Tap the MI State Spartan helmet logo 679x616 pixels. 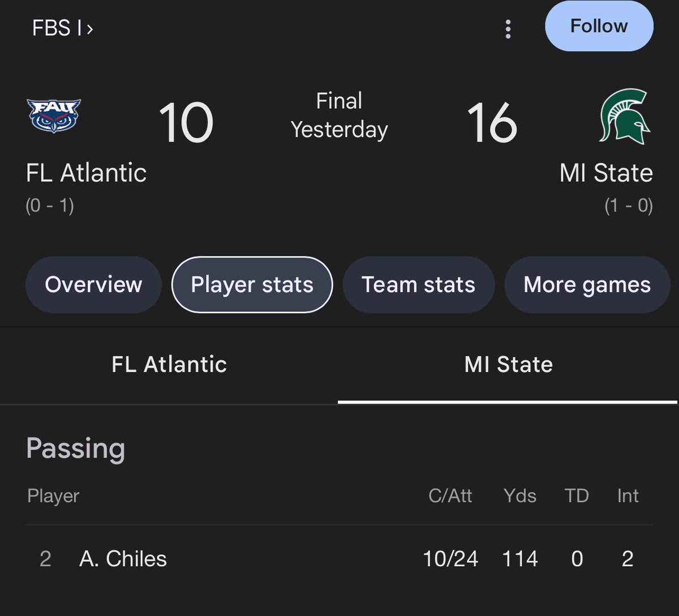625,116
